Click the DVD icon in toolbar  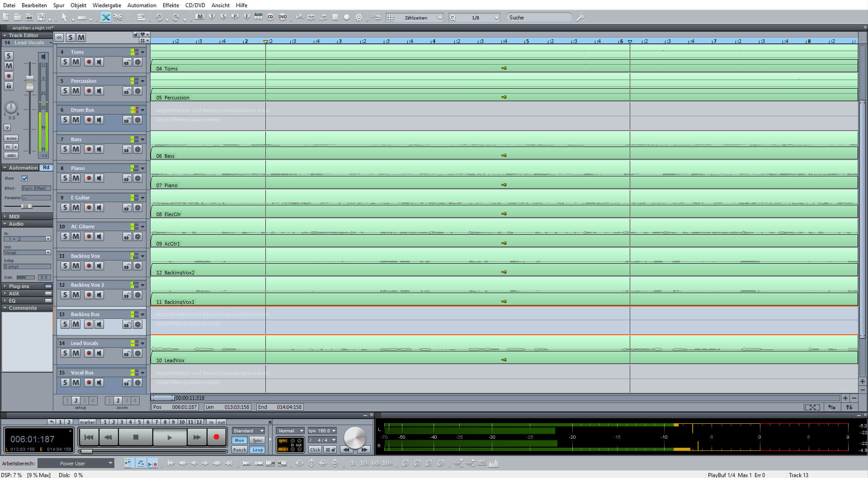tap(283, 17)
